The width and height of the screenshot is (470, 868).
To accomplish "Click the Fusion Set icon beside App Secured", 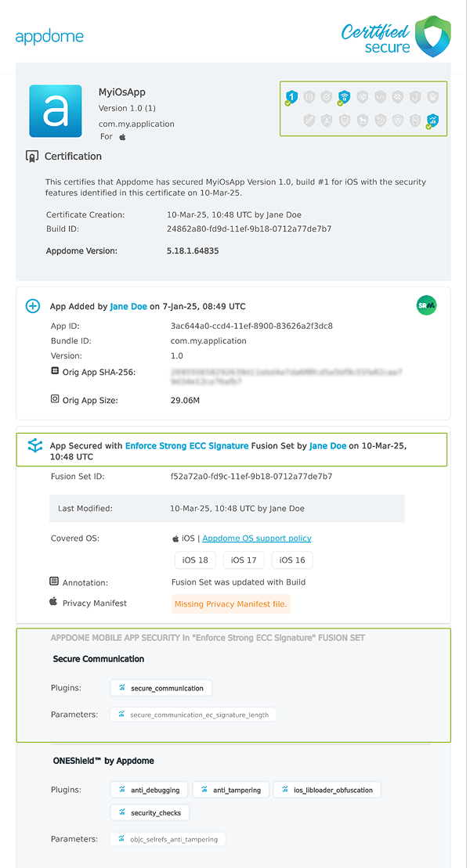I will [x=34, y=445].
